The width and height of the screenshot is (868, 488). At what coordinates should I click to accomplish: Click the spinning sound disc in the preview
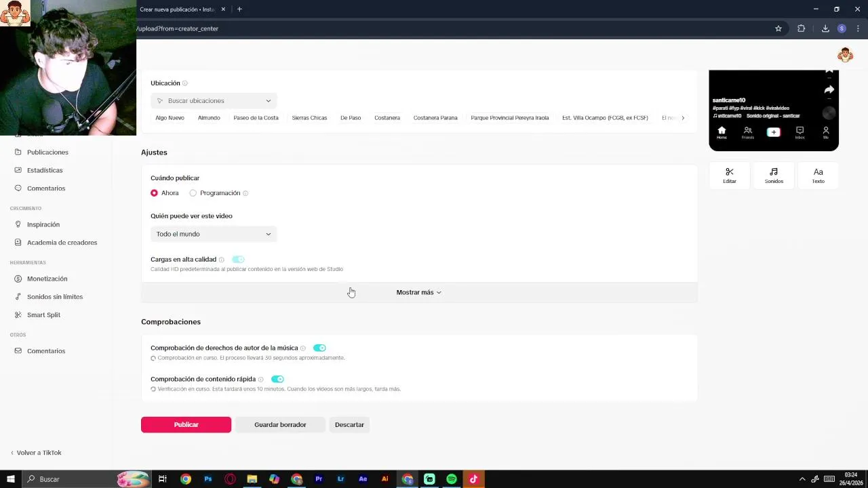829,113
